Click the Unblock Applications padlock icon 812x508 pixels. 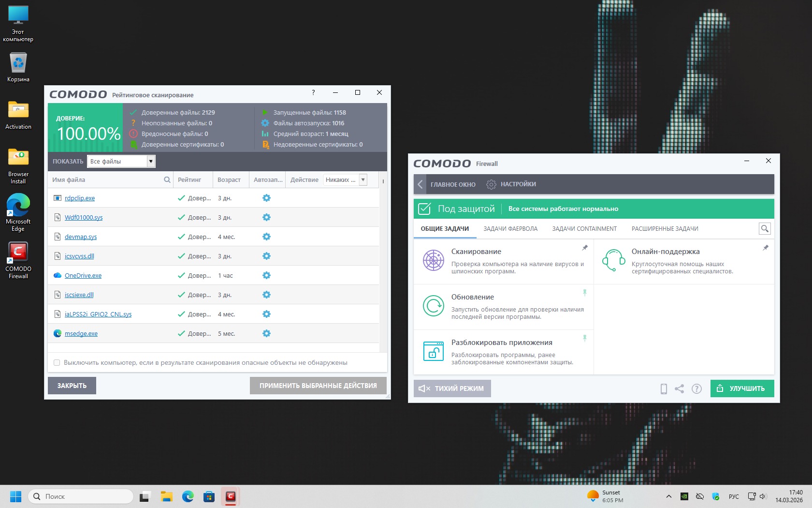point(433,351)
